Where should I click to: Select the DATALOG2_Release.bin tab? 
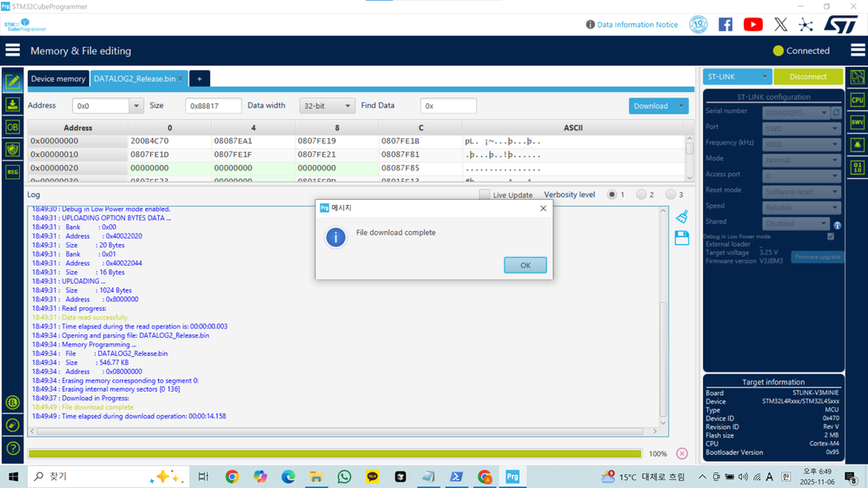[x=135, y=78]
